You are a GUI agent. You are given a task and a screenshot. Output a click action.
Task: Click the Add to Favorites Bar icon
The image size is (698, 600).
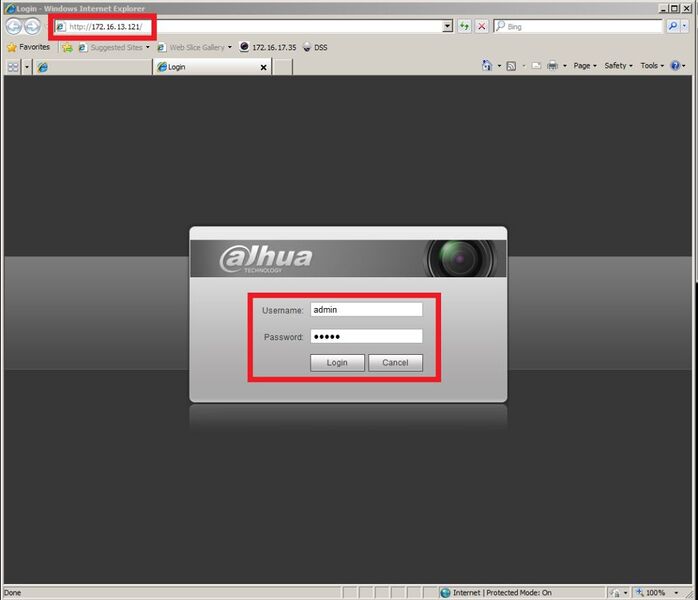(x=67, y=48)
